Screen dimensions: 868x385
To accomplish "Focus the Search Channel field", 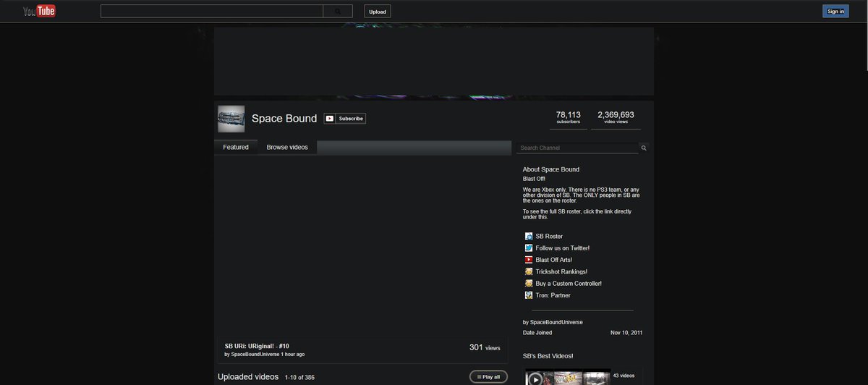I will 578,148.
